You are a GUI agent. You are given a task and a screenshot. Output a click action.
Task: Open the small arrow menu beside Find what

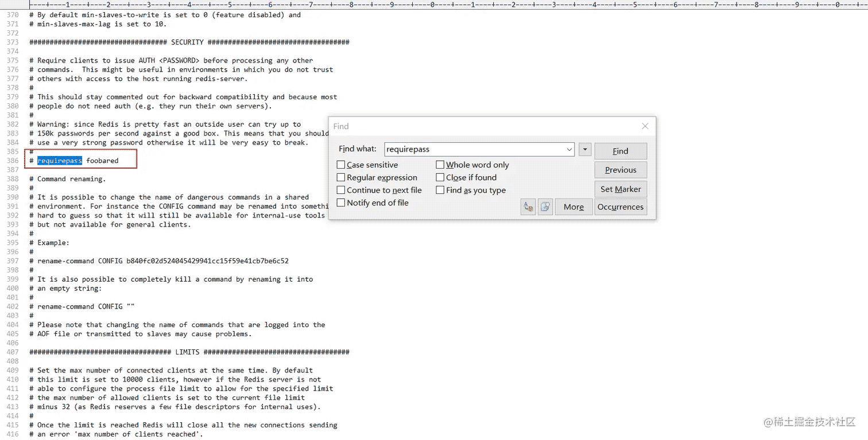click(585, 150)
